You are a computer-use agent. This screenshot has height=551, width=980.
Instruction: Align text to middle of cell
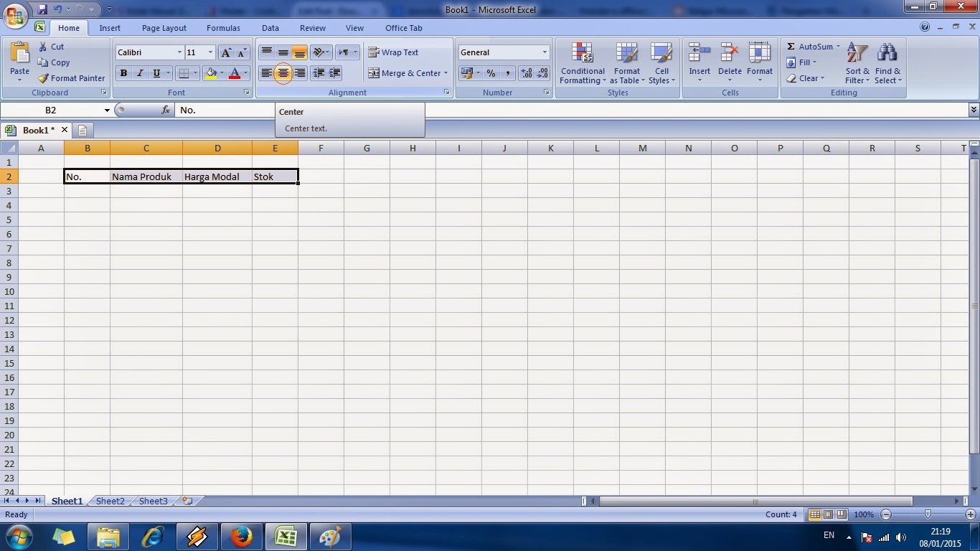[283, 52]
